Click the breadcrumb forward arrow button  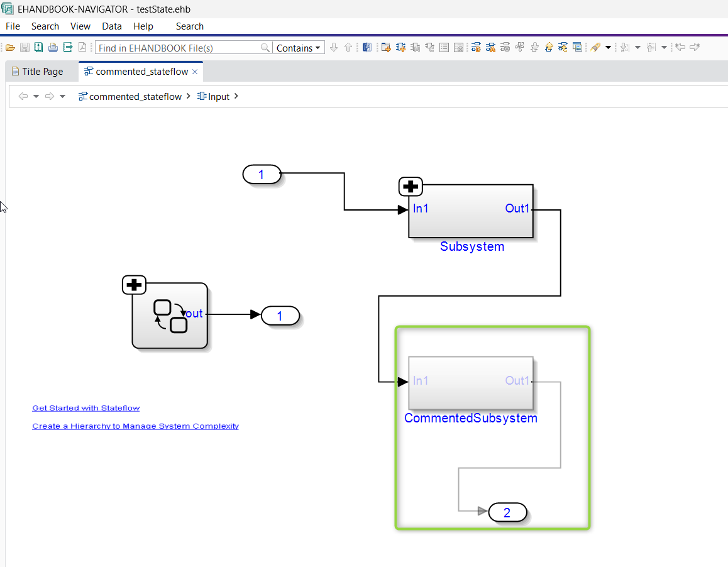pos(50,97)
